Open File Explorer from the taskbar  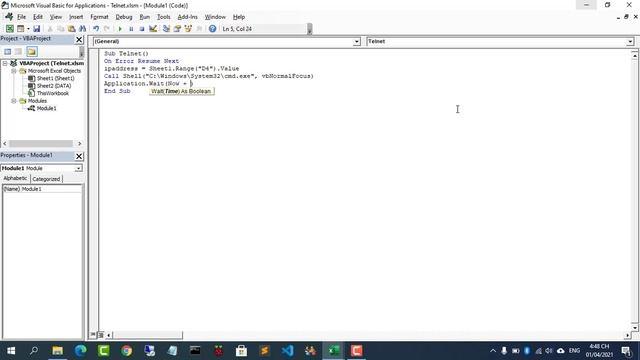(x=58, y=351)
